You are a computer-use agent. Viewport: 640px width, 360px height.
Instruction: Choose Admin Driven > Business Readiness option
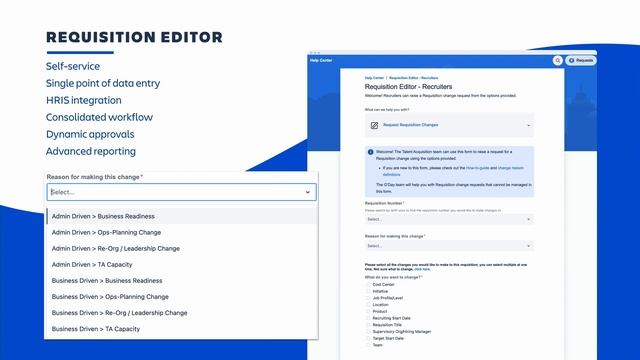(182, 216)
